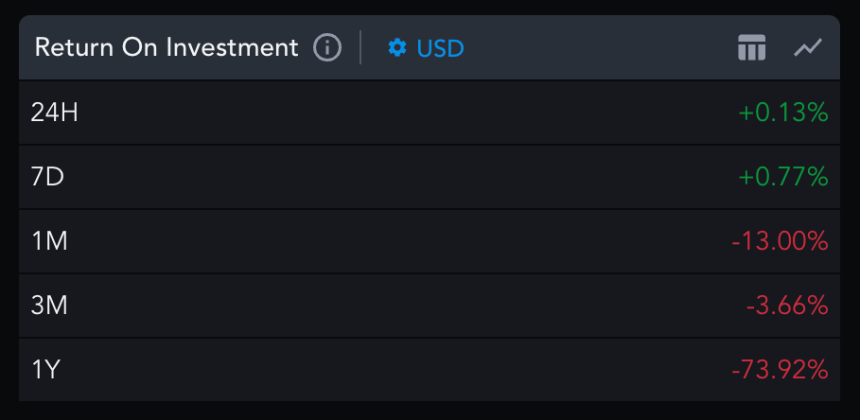Click empty header space between USD and table icon
The height and width of the screenshot is (420, 860).
pos(601,48)
